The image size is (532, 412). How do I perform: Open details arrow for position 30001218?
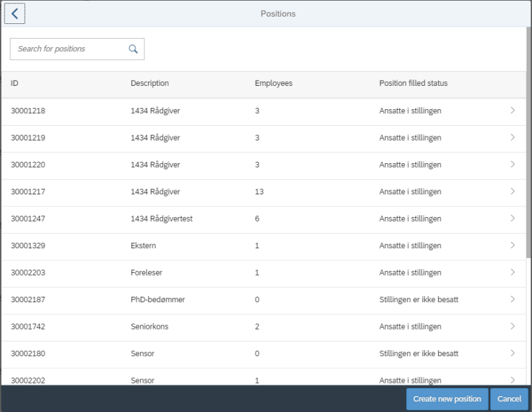(512, 110)
